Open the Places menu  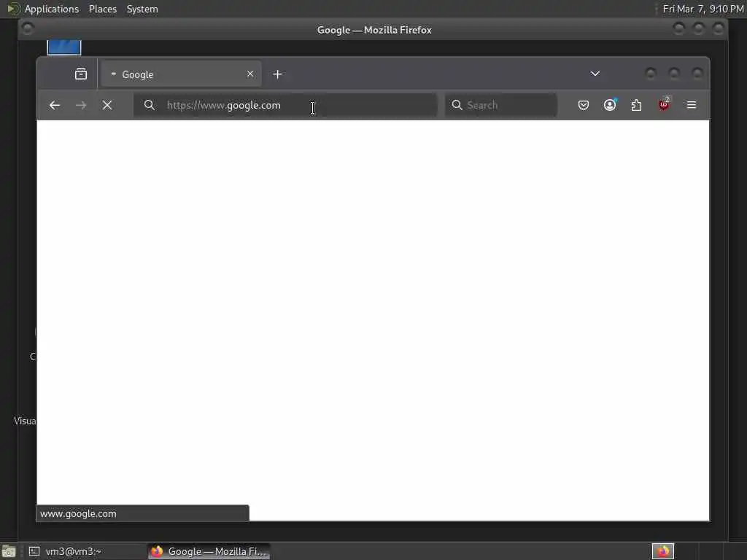tap(103, 9)
